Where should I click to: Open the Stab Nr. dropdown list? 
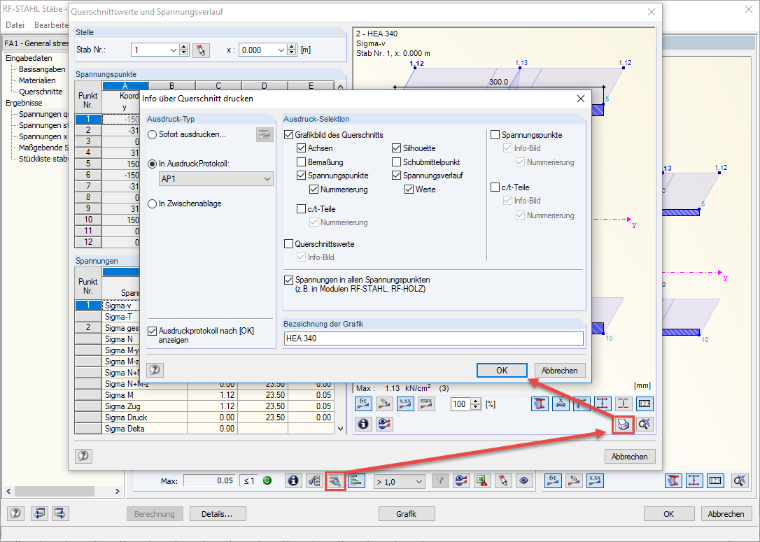pos(174,50)
